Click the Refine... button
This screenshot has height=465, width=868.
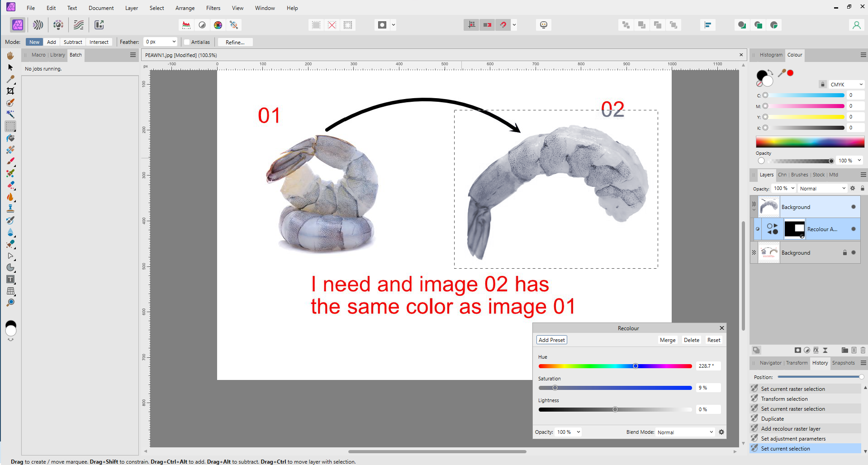coord(235,42)
